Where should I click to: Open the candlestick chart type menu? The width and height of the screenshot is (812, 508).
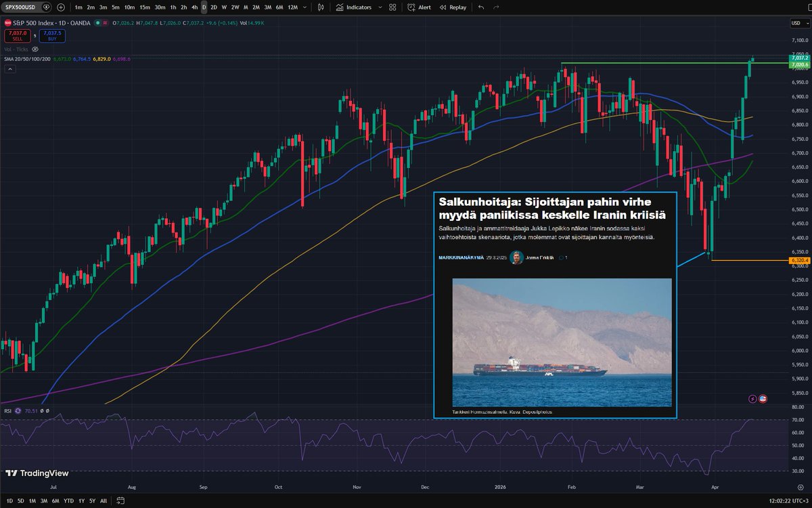click(x=321, y=7)
